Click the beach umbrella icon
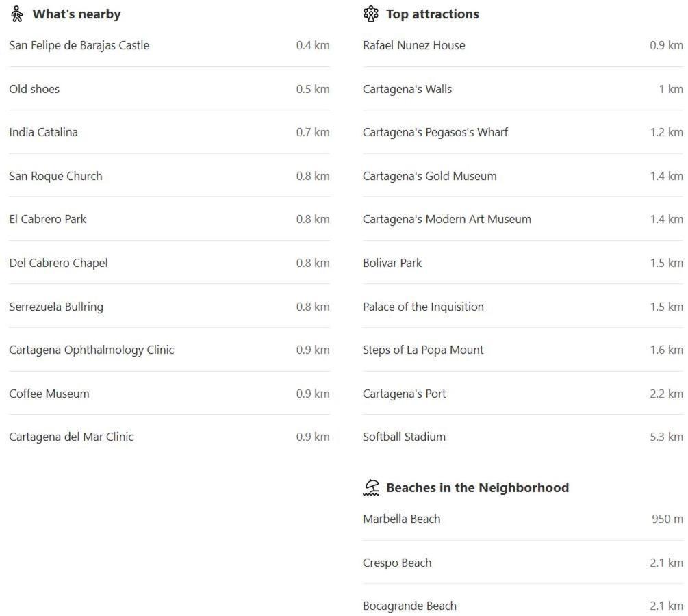Viewport: 688px width, 616px height. tap(371, 487)
